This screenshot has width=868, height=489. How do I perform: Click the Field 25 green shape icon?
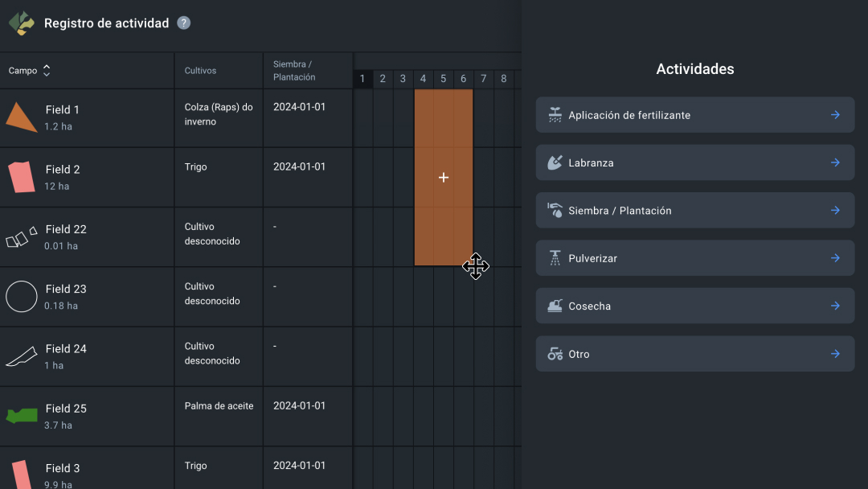22,415
